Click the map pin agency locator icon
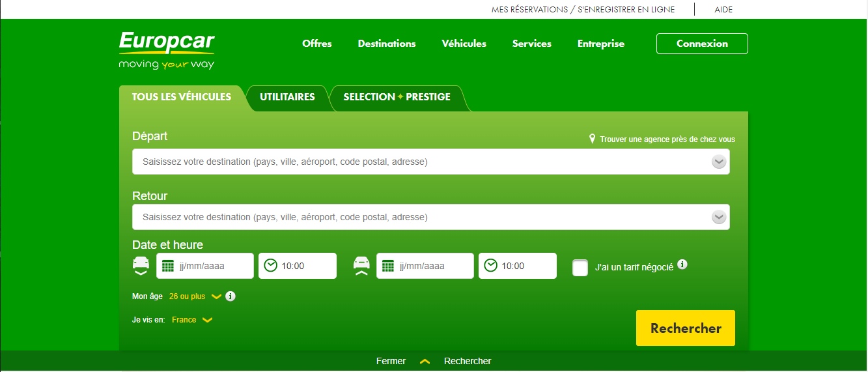Image resolution: width=868 pixels, height=372 pixels. [x=592, y=139]
